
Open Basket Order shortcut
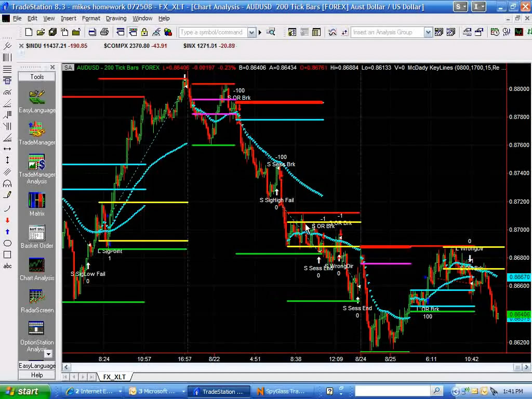click(x=37, y=236)
